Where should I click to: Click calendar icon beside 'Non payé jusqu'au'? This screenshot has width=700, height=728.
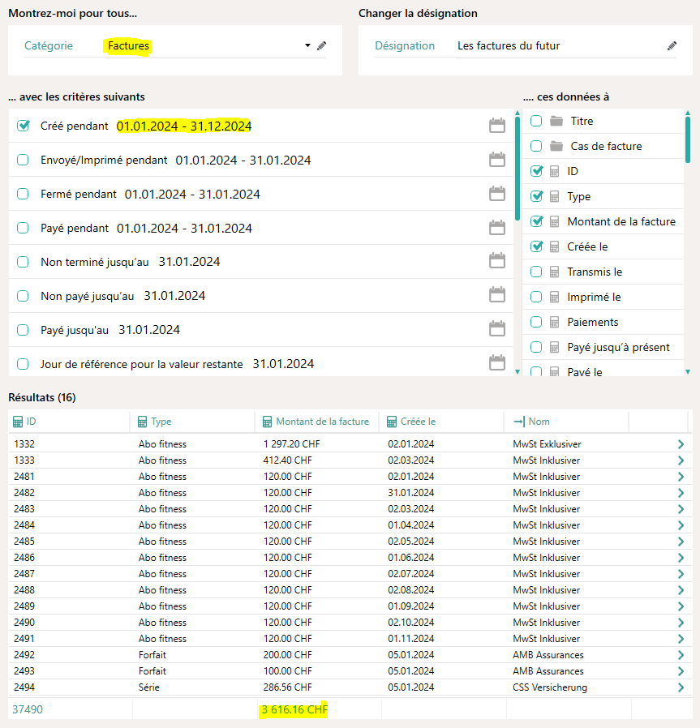[x=497, y=296]
